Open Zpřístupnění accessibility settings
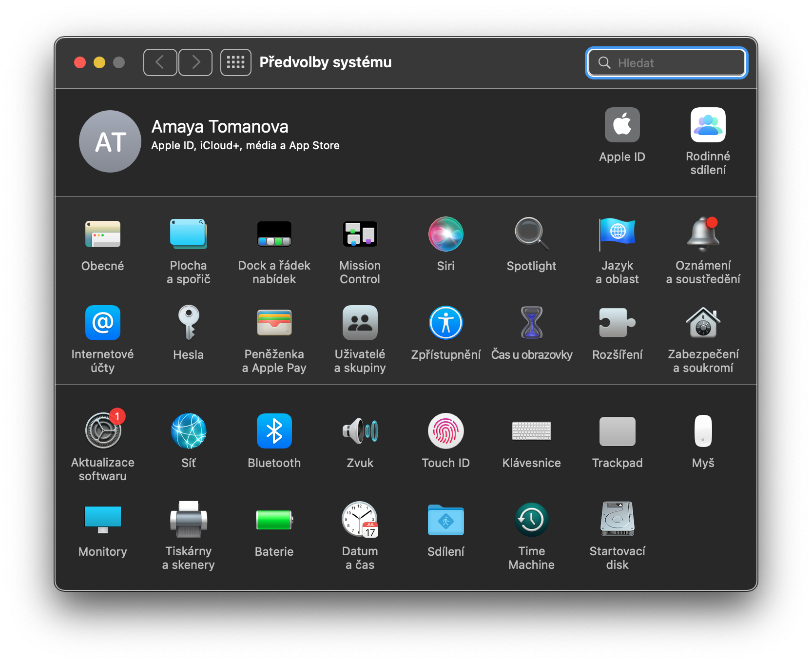 pos(446,323)
